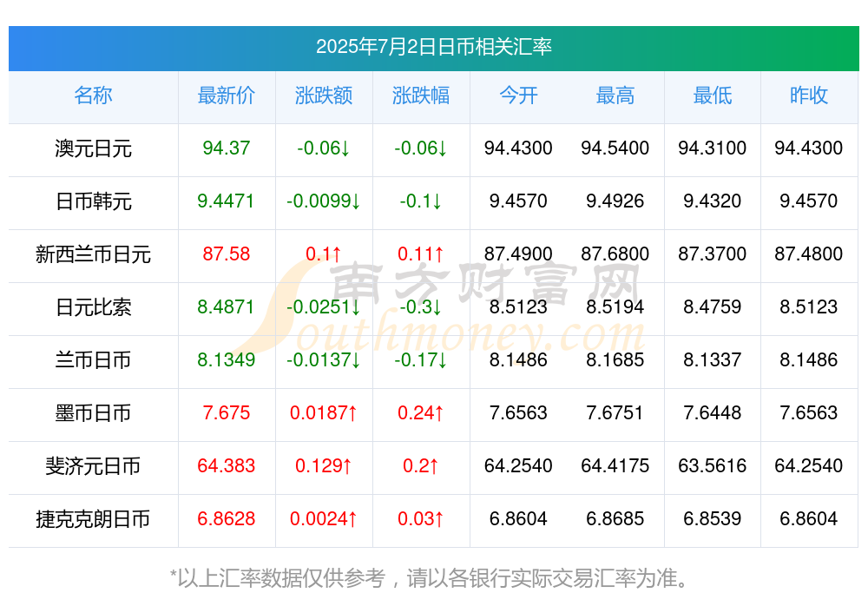The image size is (868, 606).
Task: Click the 昨收 column header
Action: [x=808, y=96]
